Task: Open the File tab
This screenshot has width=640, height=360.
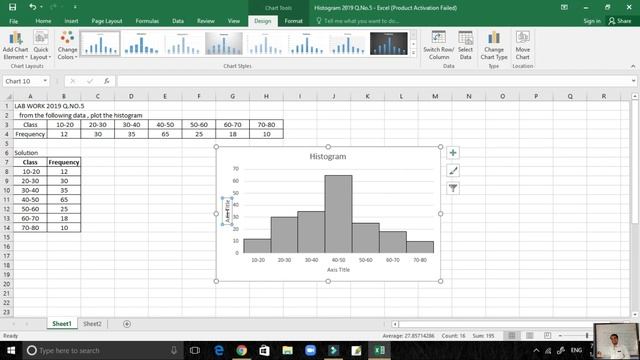Action: point(13,21)
